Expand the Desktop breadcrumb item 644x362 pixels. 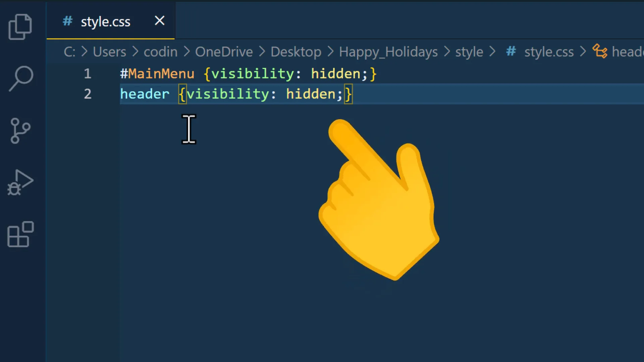tap(296, 52)
